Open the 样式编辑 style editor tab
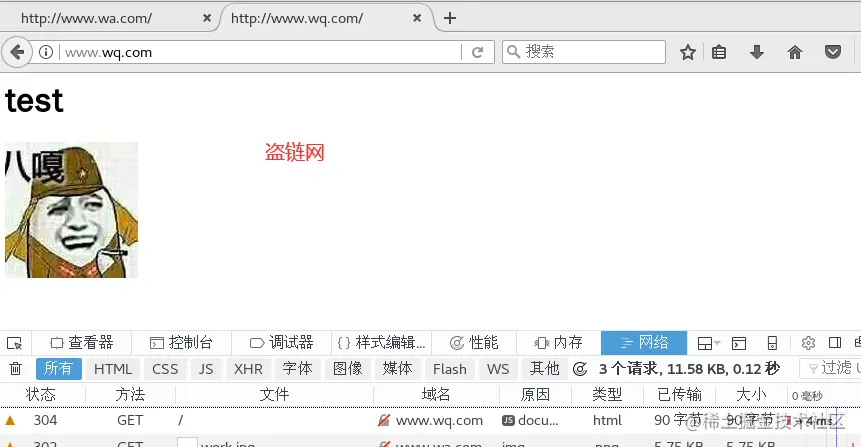The height and width of the screenshot is (447, 861). coord(382,343)
